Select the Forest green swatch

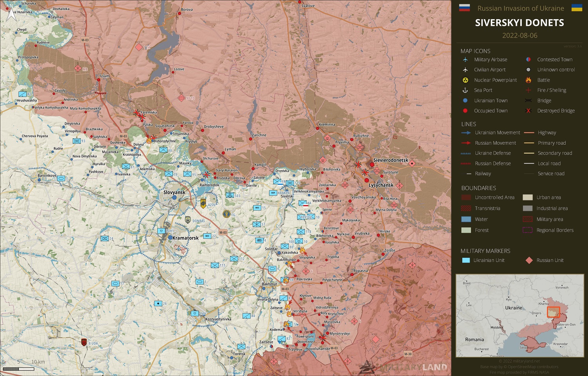[466, 230]
